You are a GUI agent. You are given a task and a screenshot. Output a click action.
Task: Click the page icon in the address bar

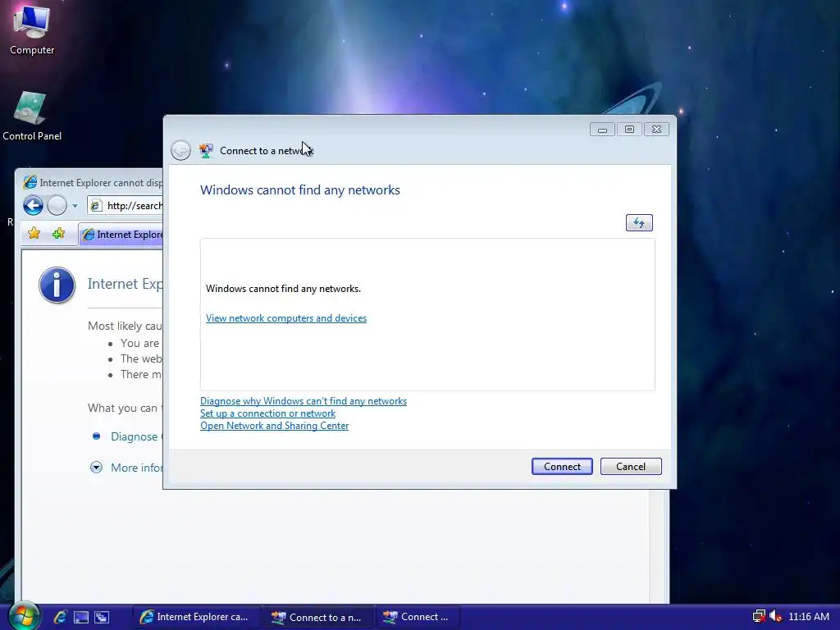pyautogui.click(x=96, y=206)
